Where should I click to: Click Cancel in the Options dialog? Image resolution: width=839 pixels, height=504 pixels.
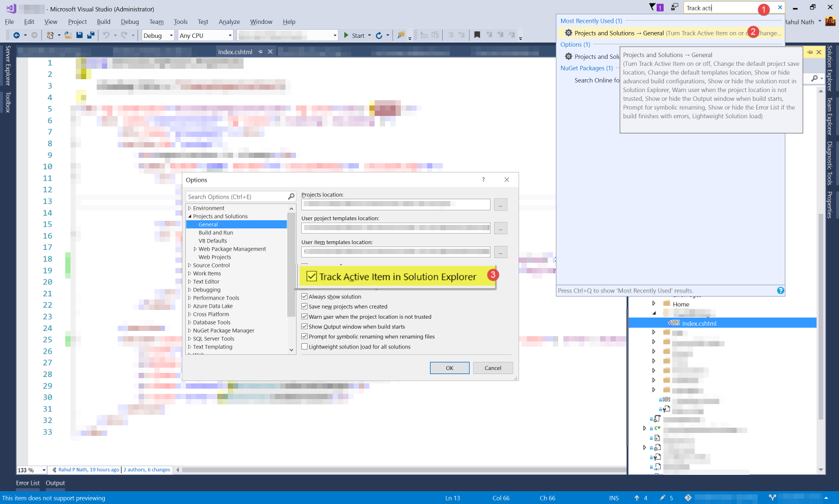tap(493, 368)
